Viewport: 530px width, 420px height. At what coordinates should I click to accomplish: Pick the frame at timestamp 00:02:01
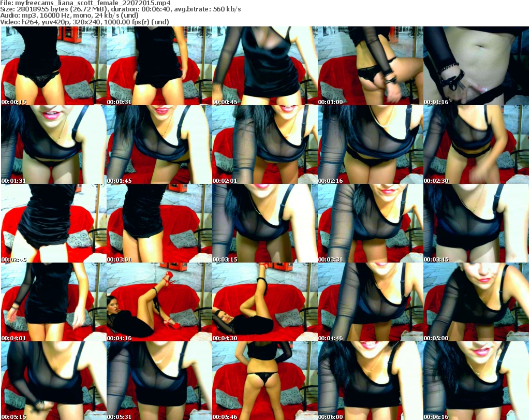[264, 144]
